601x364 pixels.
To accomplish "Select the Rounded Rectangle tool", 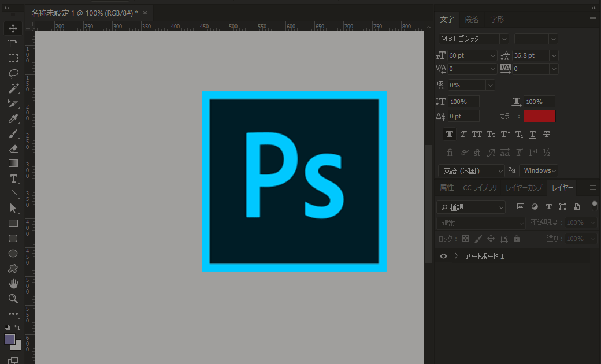I will 13,238.
